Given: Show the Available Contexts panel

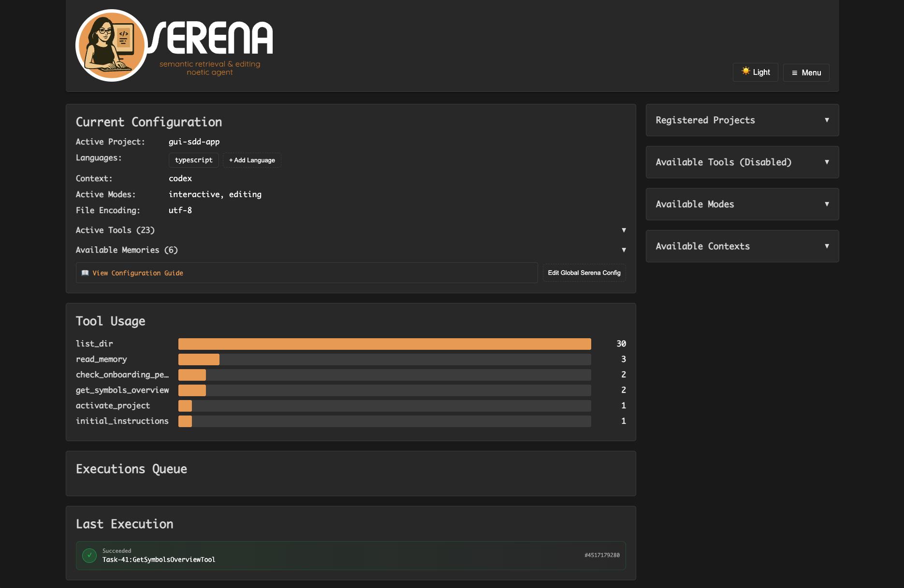Looking at the screenshot, I should coord(742,246).
